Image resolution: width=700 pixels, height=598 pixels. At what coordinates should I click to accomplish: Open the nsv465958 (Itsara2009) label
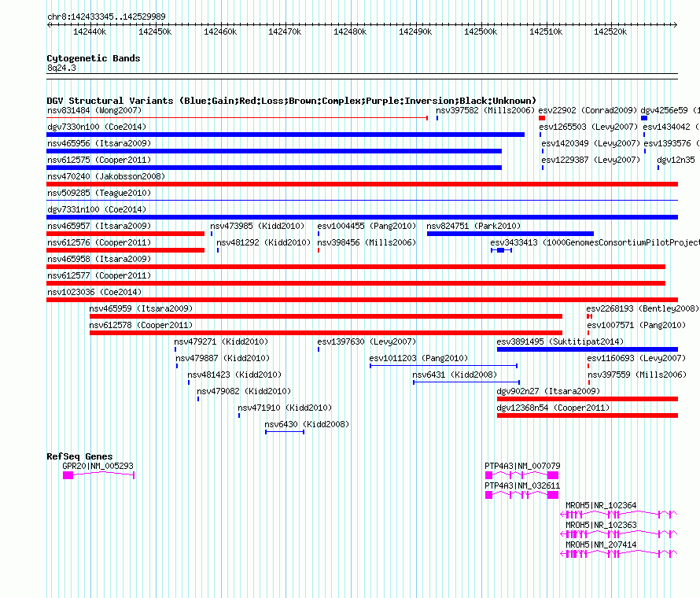(x=99, y=259)
